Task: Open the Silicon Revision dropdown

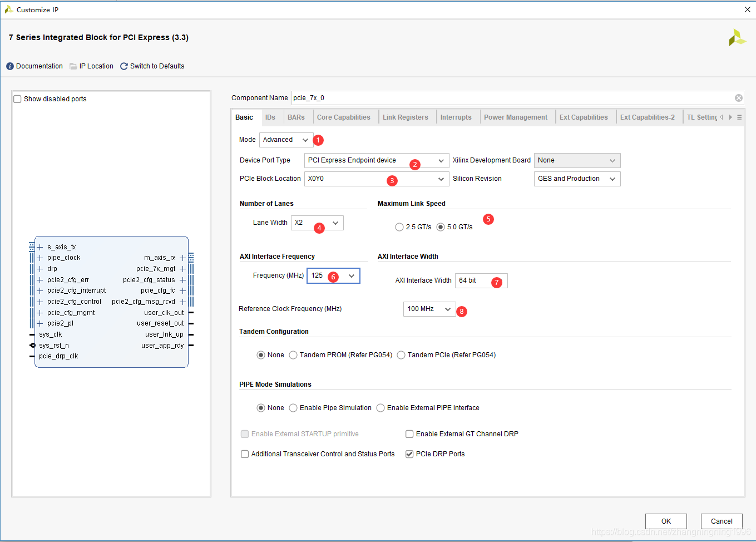Action: [x=577, y=179]
